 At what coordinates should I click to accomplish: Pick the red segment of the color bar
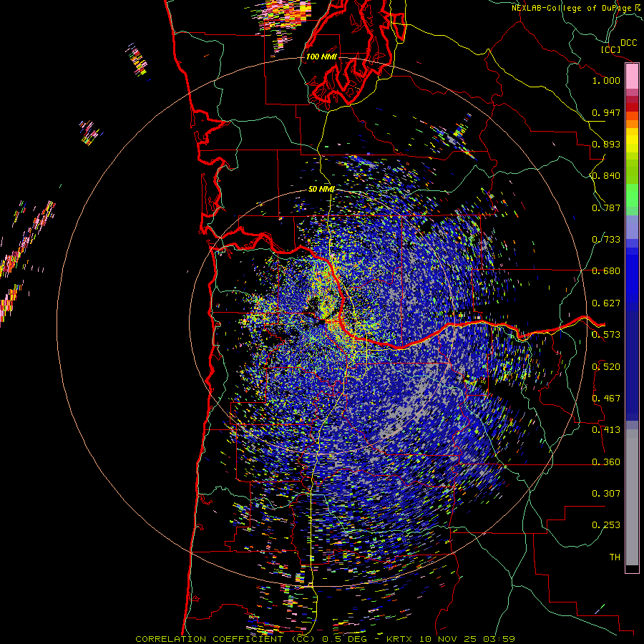pos(632,107)
